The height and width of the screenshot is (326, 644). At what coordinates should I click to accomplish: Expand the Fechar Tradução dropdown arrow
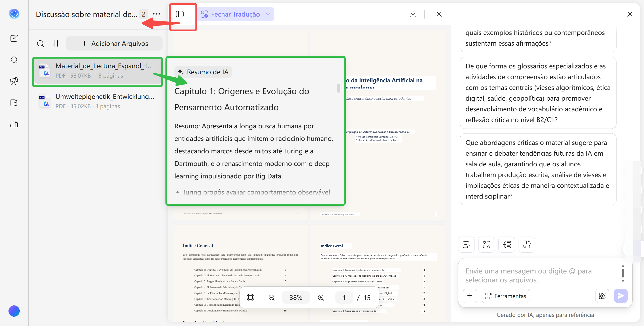pos(268,14)
